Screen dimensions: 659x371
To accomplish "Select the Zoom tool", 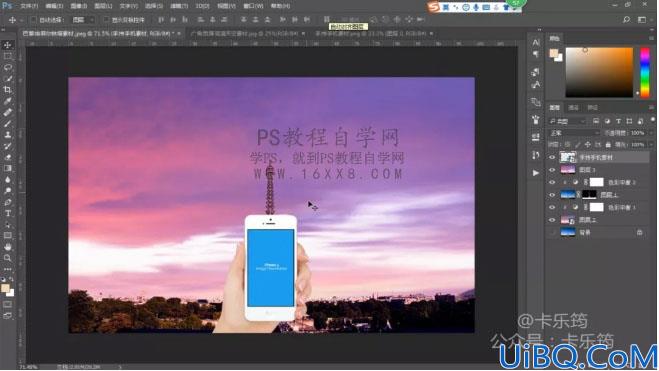I will tap(8, 258).
